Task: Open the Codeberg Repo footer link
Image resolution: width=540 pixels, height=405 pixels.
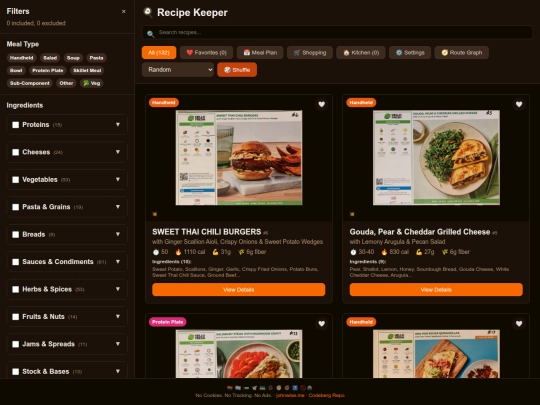Action: (326, 395)
